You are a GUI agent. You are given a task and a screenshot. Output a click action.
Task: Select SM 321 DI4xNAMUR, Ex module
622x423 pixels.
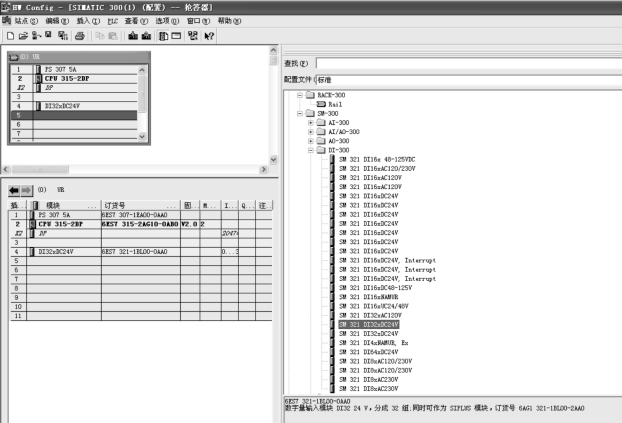[373, 342]
